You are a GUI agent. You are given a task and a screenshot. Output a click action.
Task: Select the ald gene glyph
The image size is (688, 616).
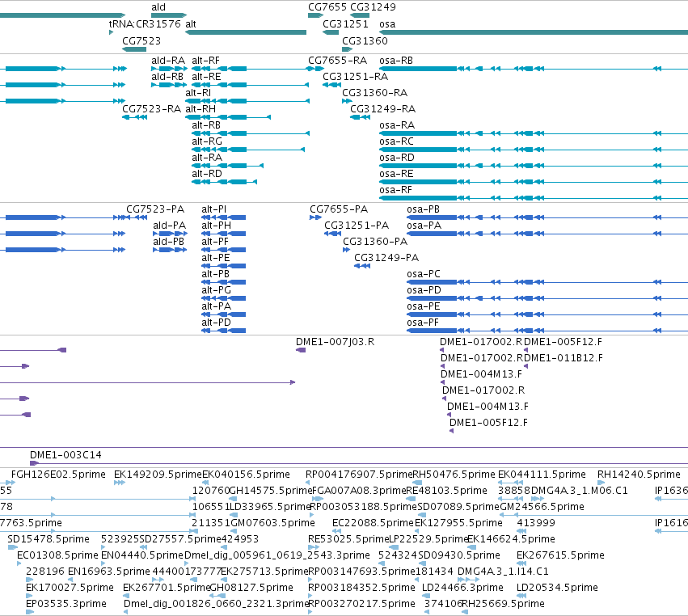pyautogui.click(x=169, y=15)
